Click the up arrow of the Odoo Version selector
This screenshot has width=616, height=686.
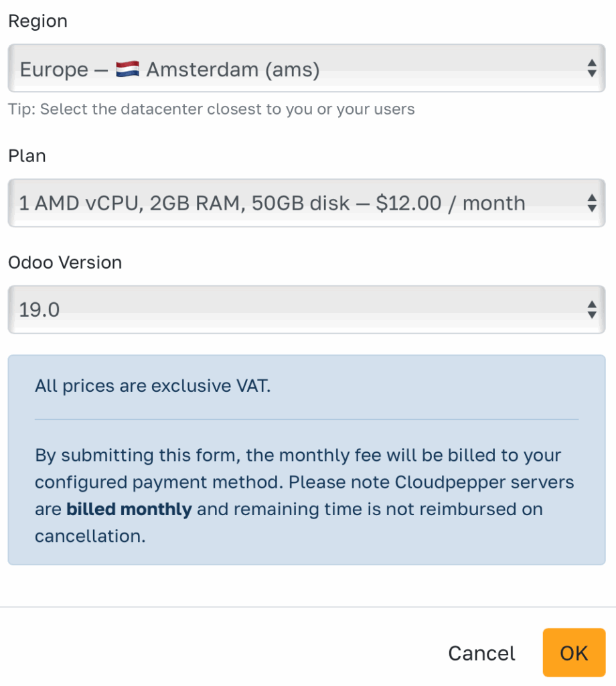[592, 305]
